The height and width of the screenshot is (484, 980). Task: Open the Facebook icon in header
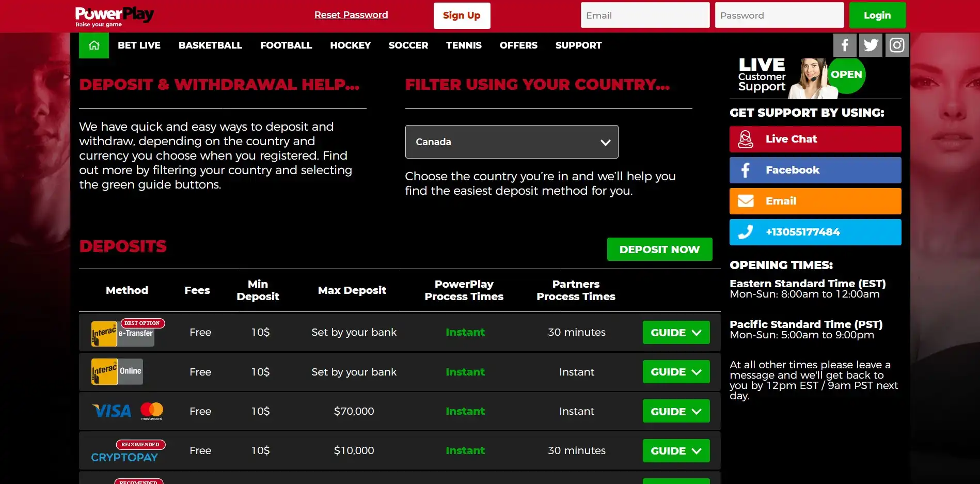coord(845,45)
